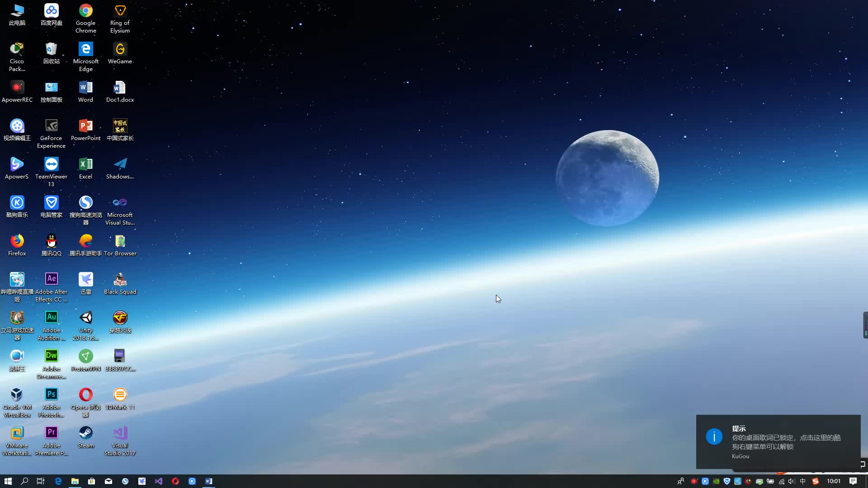Image resolution: width=868 pixels, height=488 pixels.
Task: Open taskbar search magnifier
Action: pos(24,481)
